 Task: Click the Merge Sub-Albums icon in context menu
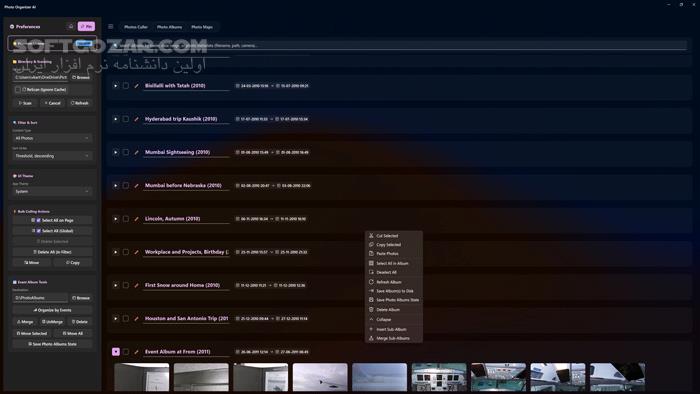pos(371,338)
